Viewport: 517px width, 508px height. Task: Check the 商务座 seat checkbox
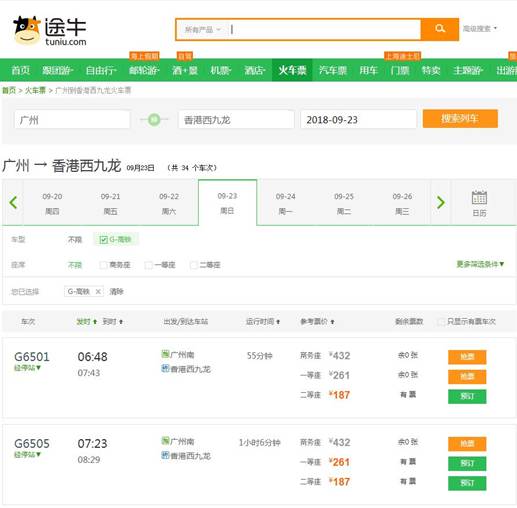tap(103, 265)
